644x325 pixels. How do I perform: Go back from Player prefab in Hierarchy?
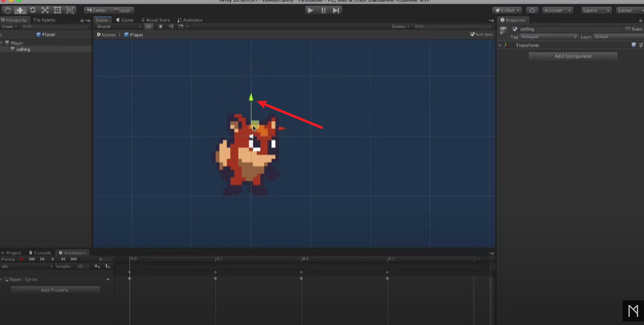(x=1, y=35)
